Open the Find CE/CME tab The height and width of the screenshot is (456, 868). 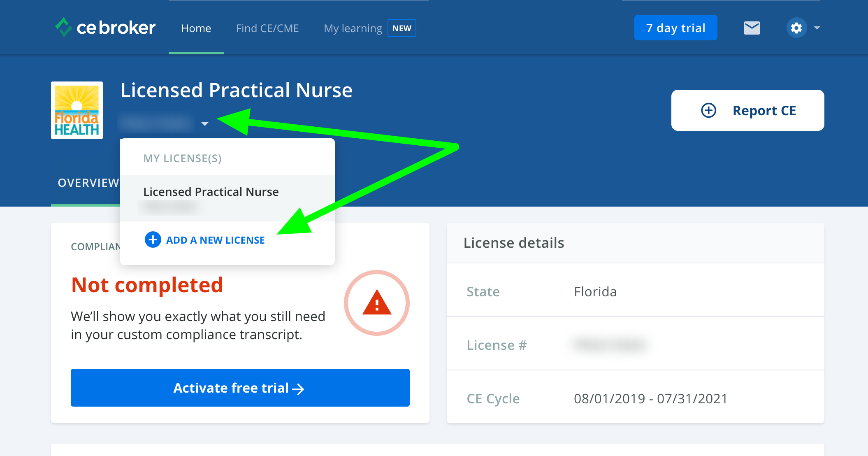267,28
